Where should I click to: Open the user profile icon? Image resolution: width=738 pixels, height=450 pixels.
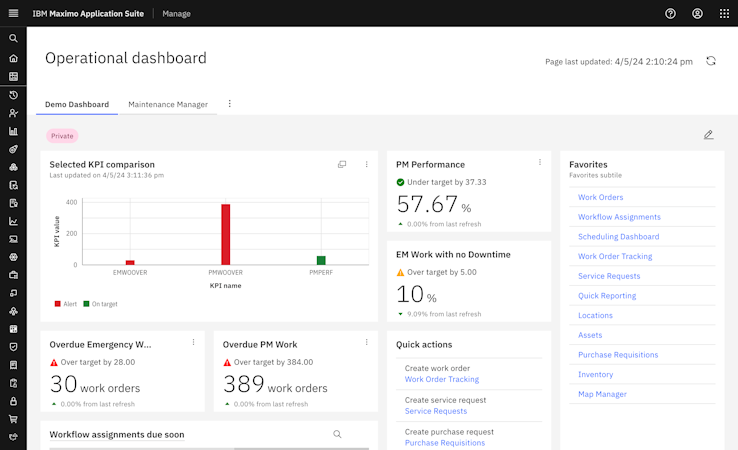697,13
